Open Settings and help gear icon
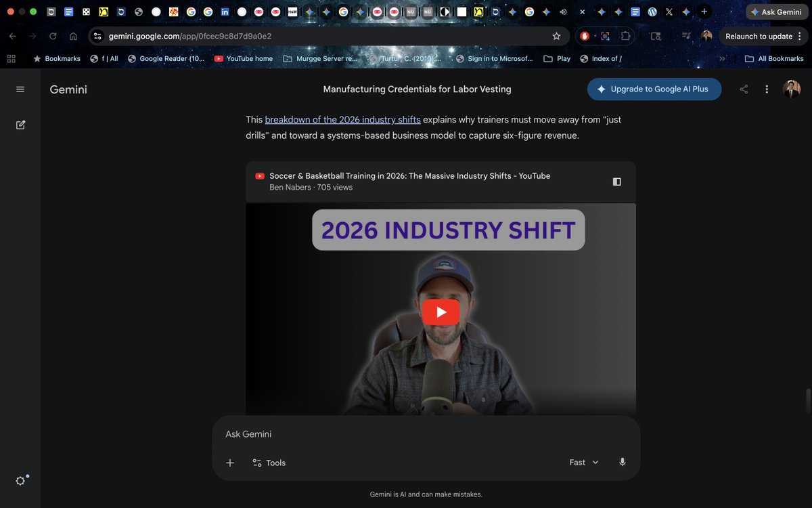This screenshot has width=812, height=508. pos(20,480)
